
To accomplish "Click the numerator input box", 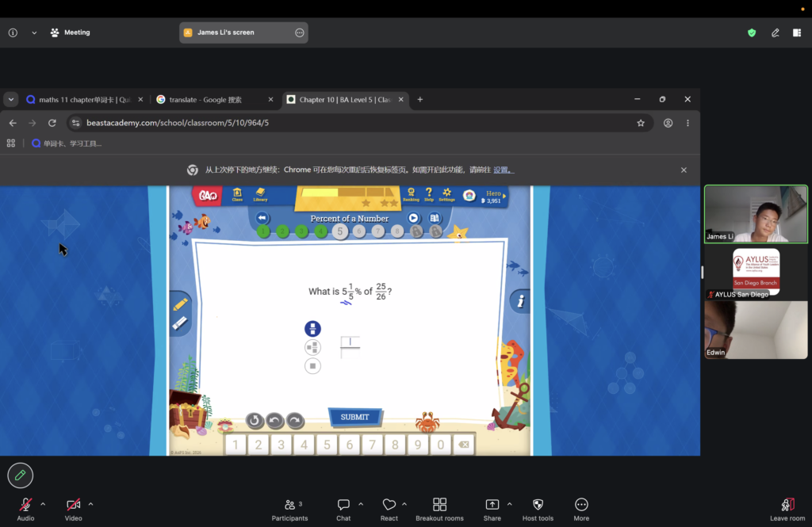I will (x=350, y=342).
